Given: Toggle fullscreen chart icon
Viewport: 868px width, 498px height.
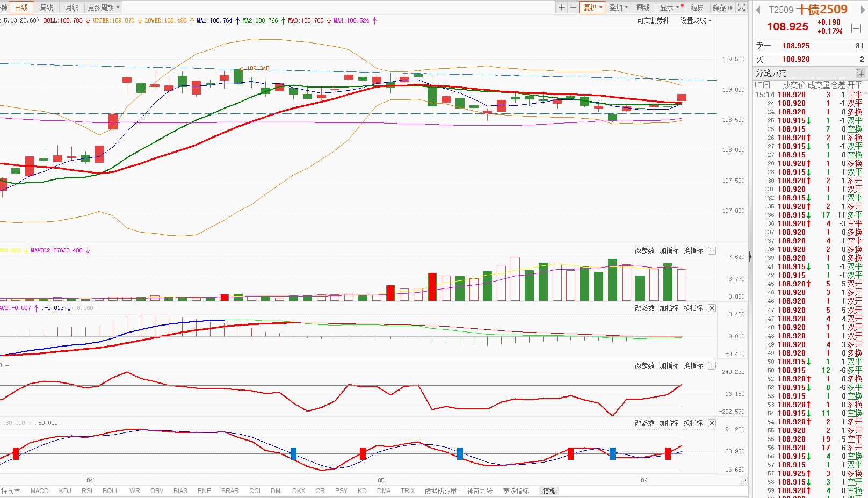Looking at the screenshot, I should pos(742,8).
